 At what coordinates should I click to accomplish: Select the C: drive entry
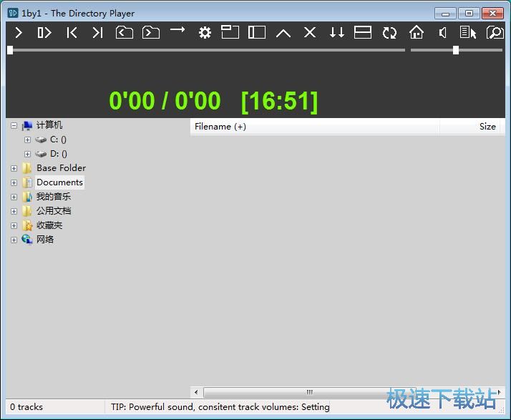[58, 140]
